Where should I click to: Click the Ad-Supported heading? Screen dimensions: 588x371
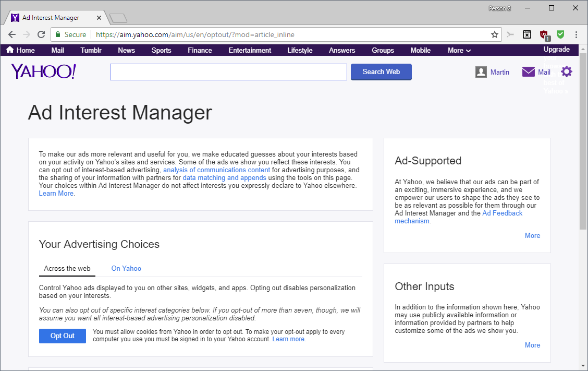(428, 161)
